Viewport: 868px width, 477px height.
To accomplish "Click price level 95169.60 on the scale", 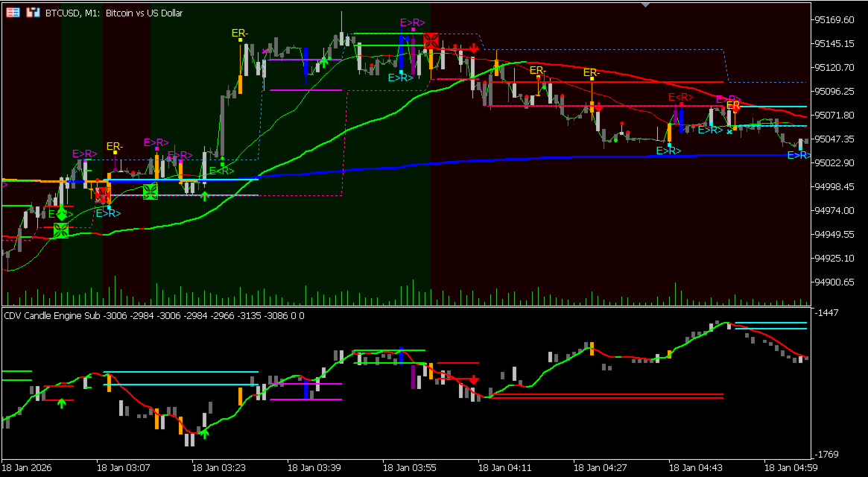I will tap(834, 20).
